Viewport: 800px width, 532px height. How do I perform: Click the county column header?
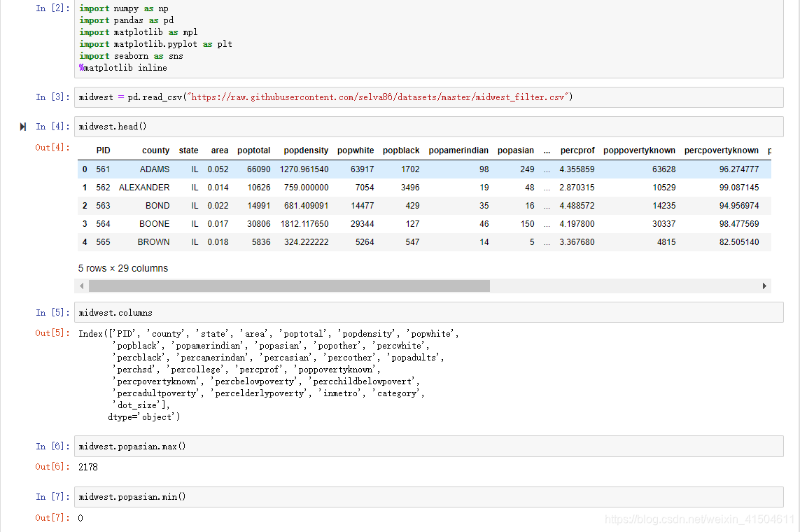click(x=155, y=150)
